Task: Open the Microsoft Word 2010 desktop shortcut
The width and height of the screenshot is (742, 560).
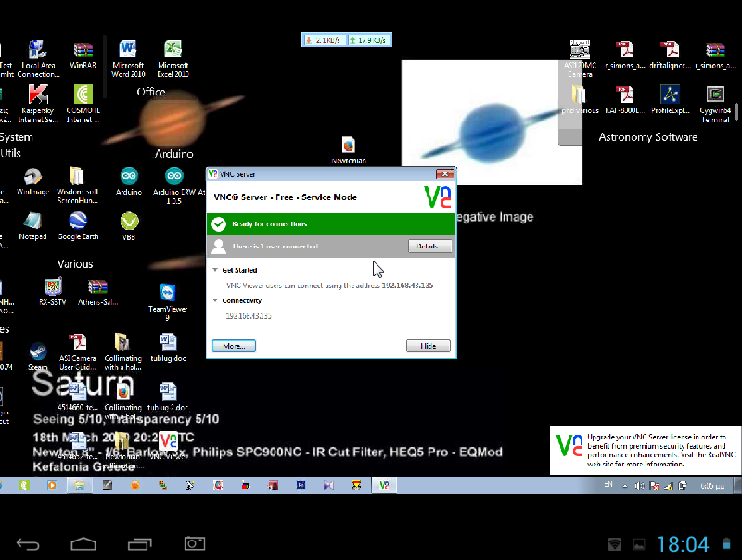Action: [128, 58]
